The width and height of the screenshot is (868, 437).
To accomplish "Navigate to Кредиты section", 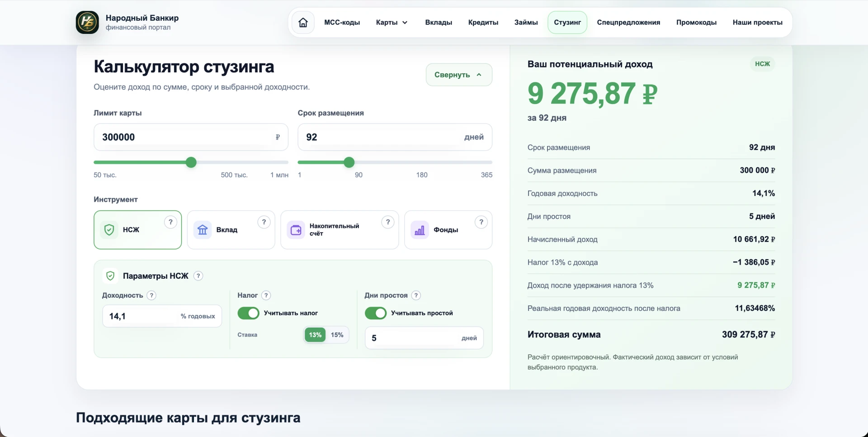I will pos(483,23).
